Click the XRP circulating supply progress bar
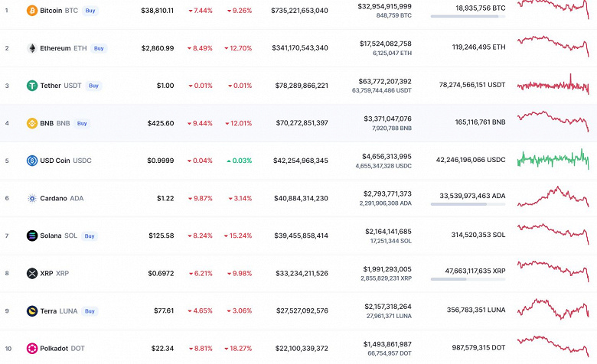 coord(468,279)
